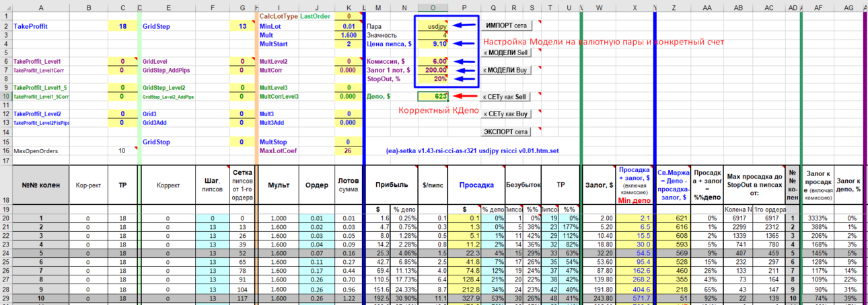This screenshot has height=305, width=868.
Task: Select column AF header
Action: 819,7
